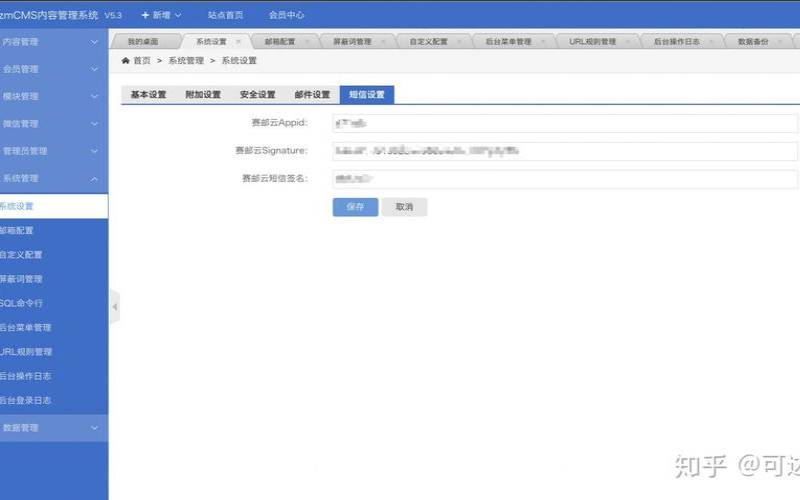This screenshot has height=500, width=800.
Task: Collapse the 系统管理 sidebar section
Action: (x=54, y=178)
